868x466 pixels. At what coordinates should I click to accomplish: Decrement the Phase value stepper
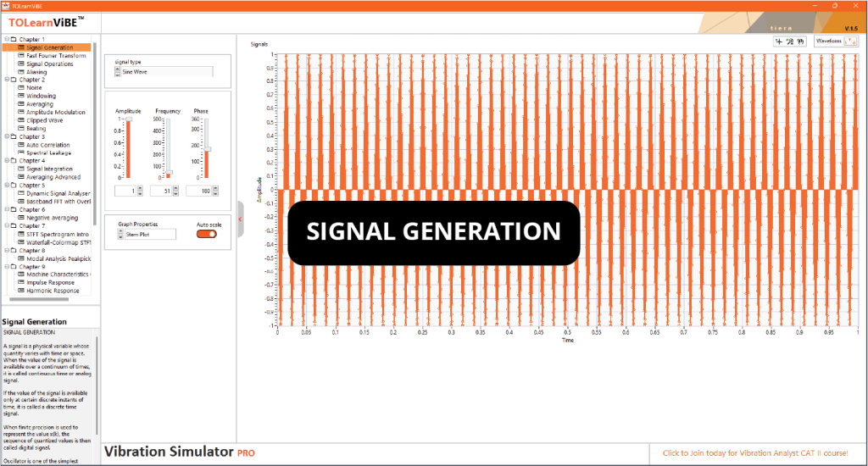(x=214, y=194)
